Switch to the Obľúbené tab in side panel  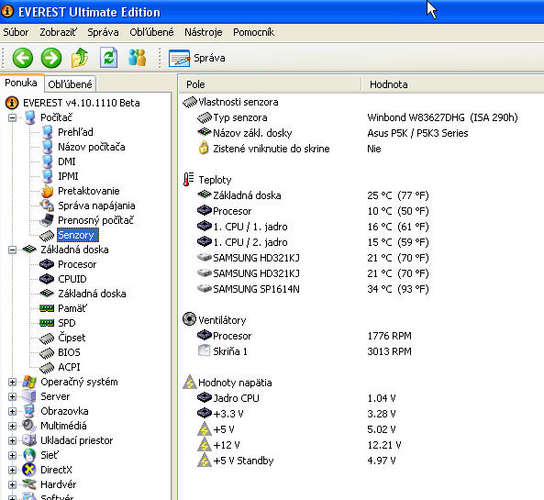pyautogui.click(x=70, y=84)
